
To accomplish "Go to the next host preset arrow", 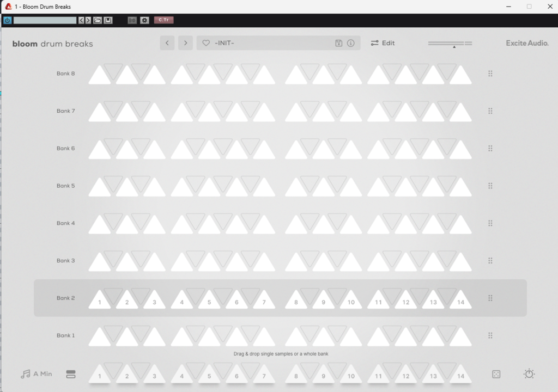I will click(88, 20).
